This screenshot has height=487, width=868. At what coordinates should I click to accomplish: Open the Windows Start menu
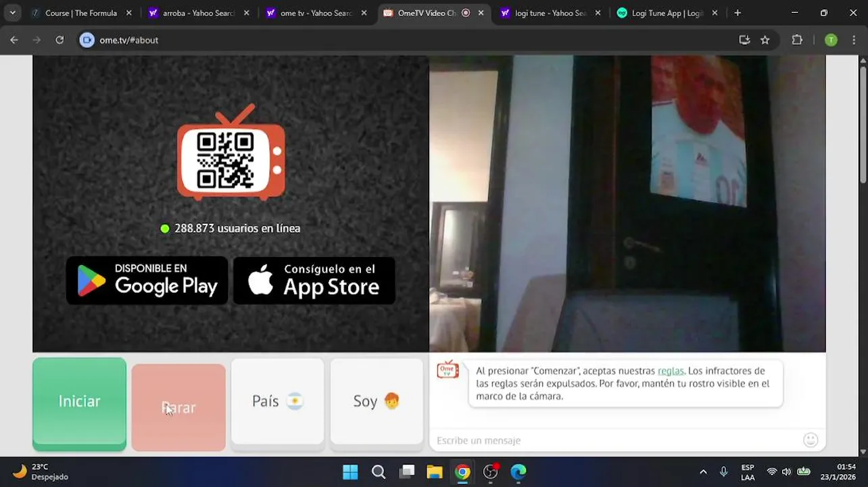pyautogui.click(x=350, y=471)
